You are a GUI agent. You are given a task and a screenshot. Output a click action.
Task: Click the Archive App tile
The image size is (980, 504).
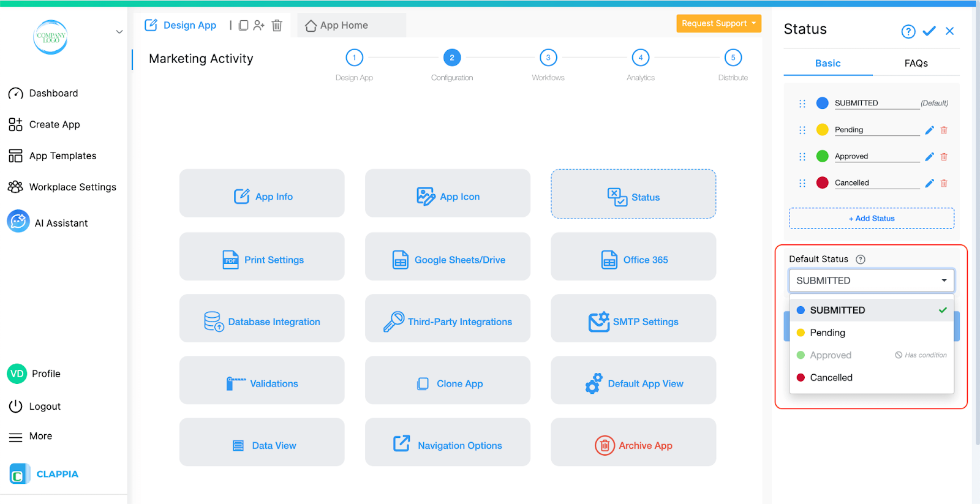(x=633, y=442)
